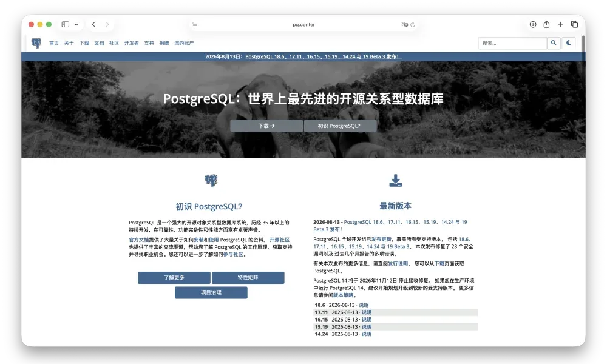This screenshot has height=364, width=607.
Task: Open the 开源社区 link
Action: click(x=279, y=240)
